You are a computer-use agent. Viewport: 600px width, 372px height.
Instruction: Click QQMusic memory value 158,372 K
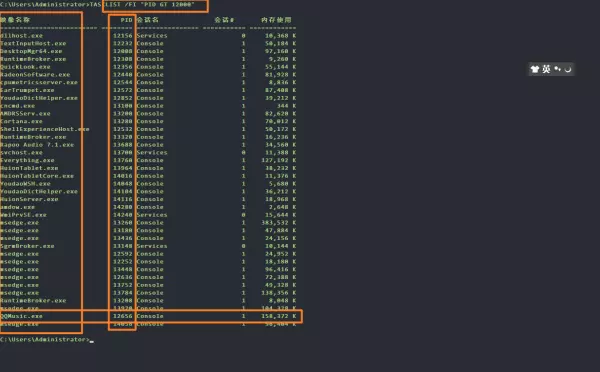[x=279, y=316]
